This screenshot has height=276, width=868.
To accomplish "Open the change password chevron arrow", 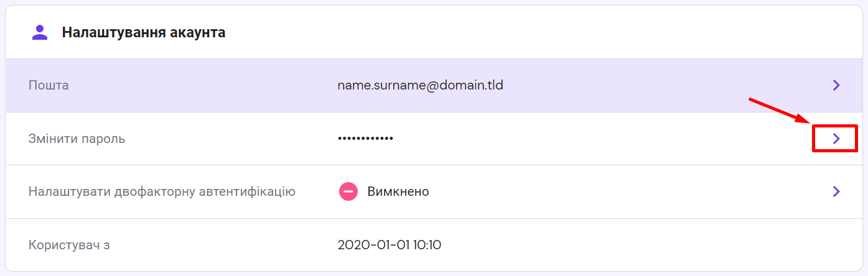I will coord(836,139).
